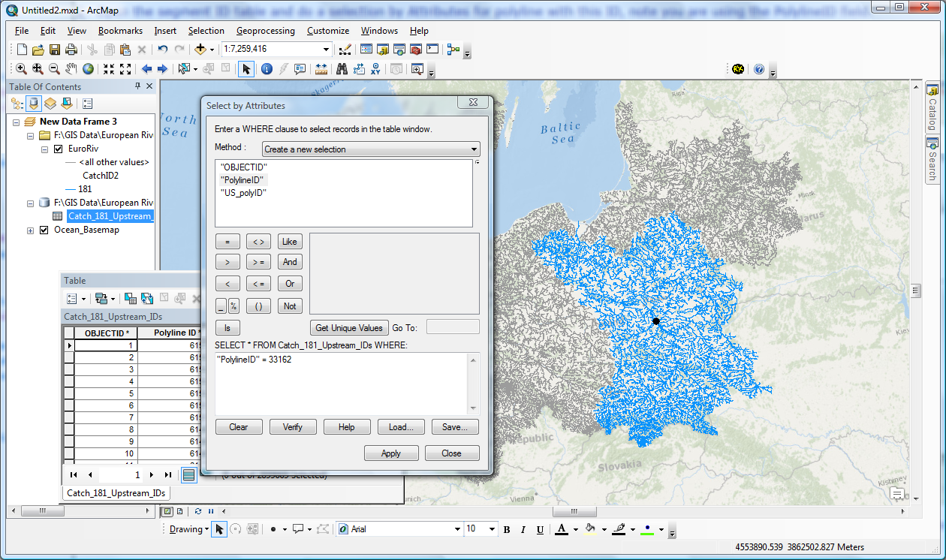Screen dimensions: 946x560
Task: Refresh the map view
Action: click(197, 511)
